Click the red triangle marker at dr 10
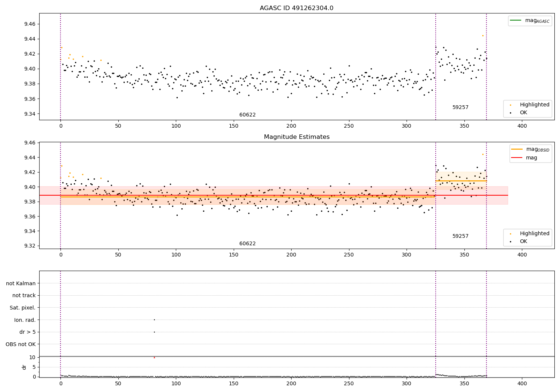 (154, 357)
